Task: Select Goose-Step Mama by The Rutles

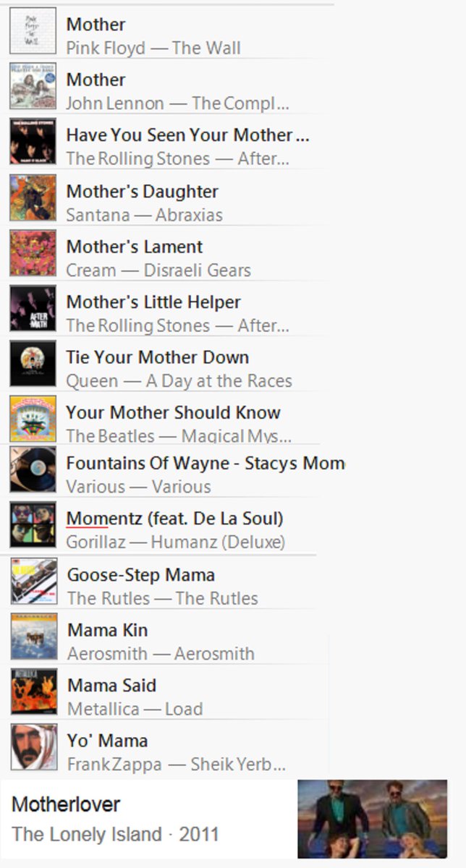Action: pyautogui.click(x=141, y=575)
